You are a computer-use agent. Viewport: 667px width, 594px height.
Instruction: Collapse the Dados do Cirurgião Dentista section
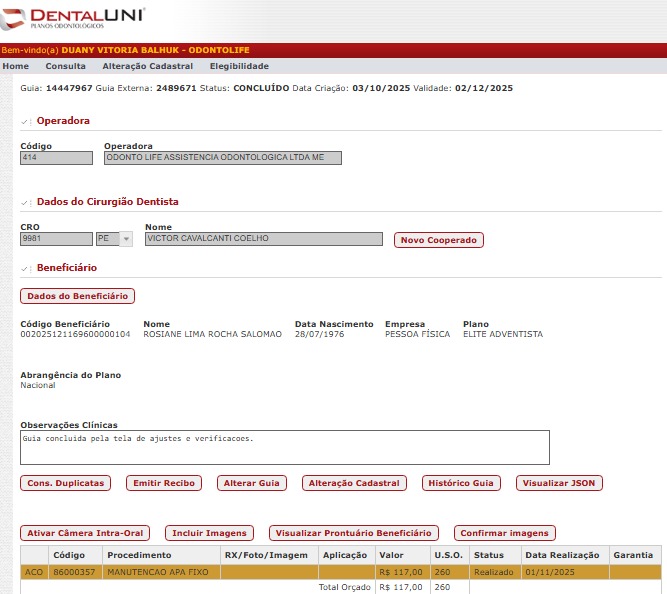point(26,203)
